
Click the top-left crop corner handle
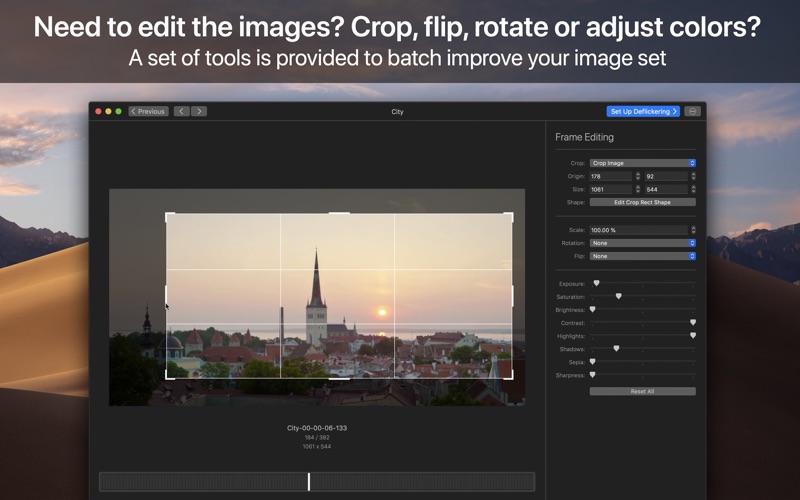coord(167,214)
